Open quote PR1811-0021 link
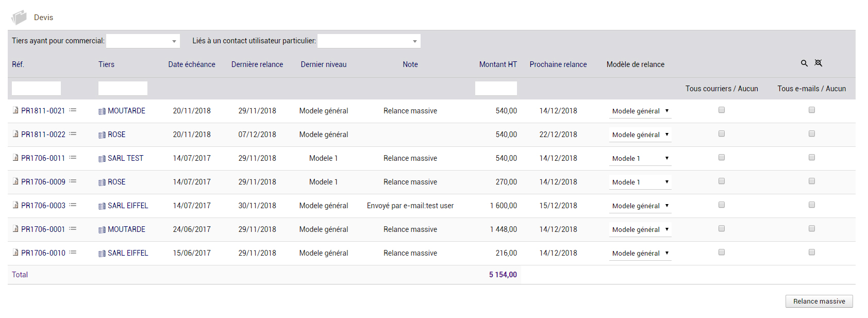This screenshot has height=318, width=868. coord(43,111)
